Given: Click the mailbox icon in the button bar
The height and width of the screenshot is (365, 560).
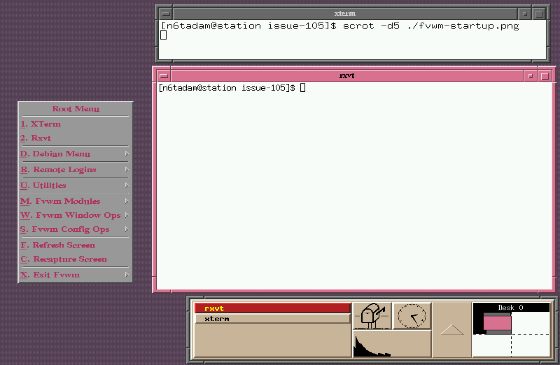Looking at the screenshot, I should click(x=372, y=316).
